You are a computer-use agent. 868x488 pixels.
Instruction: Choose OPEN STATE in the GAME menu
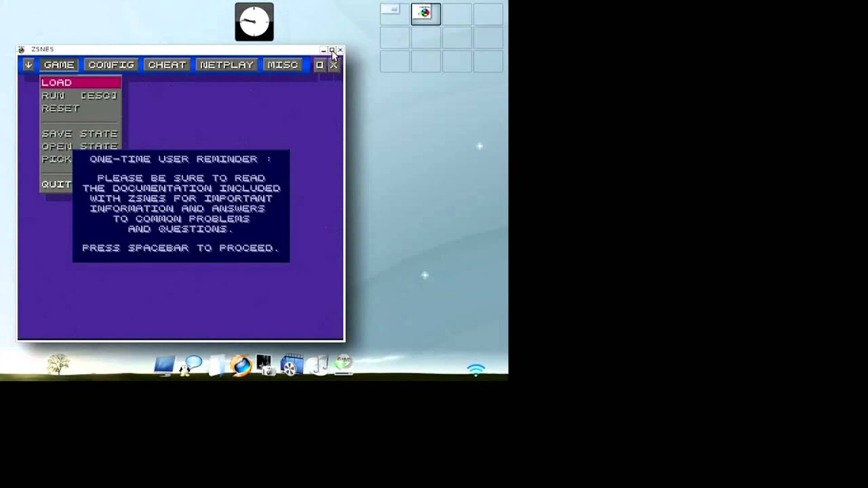[81, 146]
